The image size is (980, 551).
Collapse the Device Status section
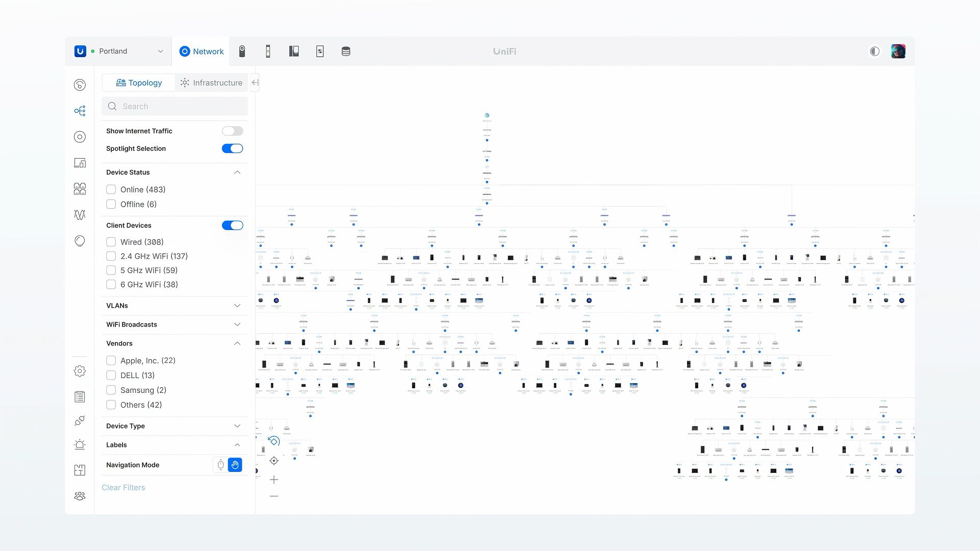237,172
